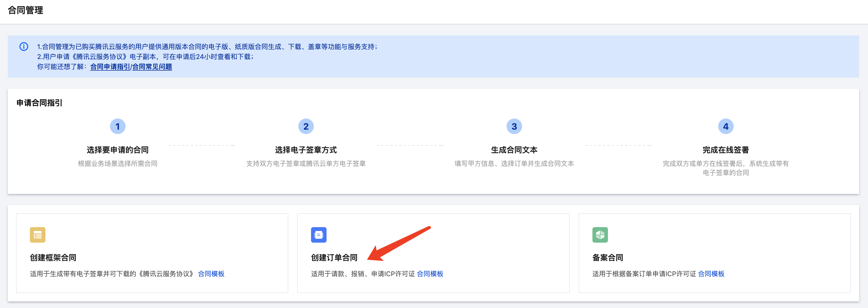The width and height of the screenshot is (868, 308).
Task: Open the 合同常见问题 link
Action: click(152, 67)
